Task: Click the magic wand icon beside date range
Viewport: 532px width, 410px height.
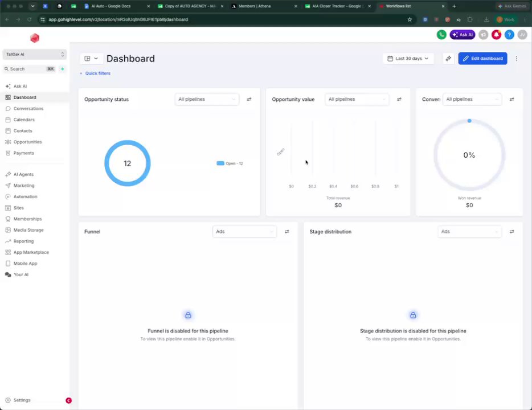Action: [x=448, y=58]
